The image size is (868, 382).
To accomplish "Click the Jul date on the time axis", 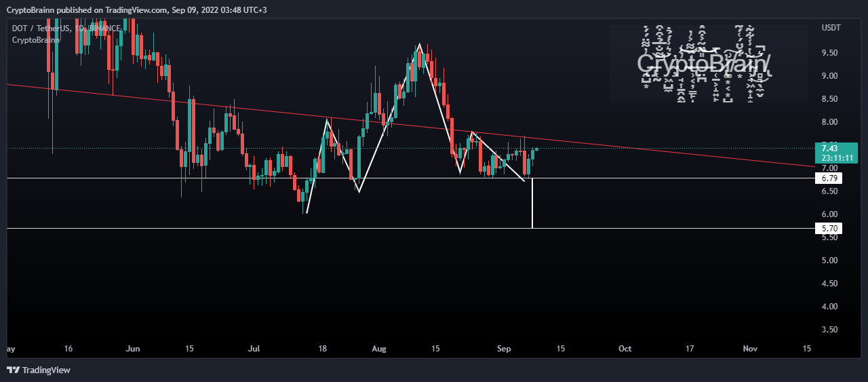I will click(x=254, y=349).
